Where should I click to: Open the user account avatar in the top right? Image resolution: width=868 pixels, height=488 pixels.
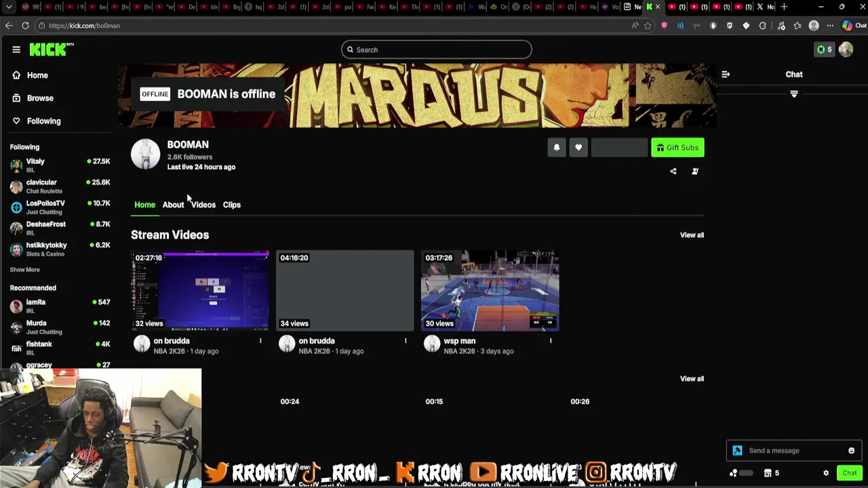846,49
